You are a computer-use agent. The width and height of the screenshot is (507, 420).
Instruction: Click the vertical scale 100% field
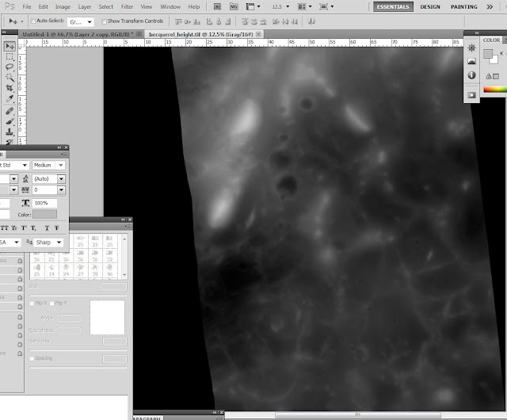(x=44, y=203)
